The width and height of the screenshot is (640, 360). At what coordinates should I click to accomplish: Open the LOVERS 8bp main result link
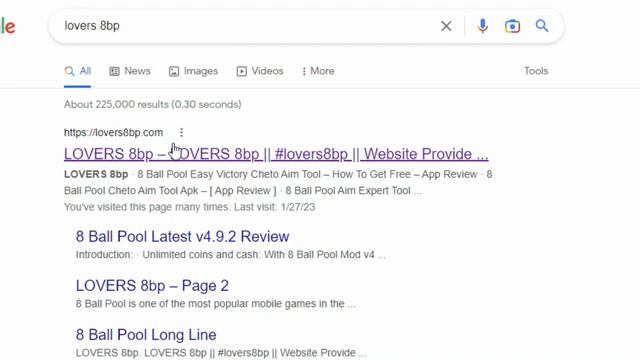276,154
